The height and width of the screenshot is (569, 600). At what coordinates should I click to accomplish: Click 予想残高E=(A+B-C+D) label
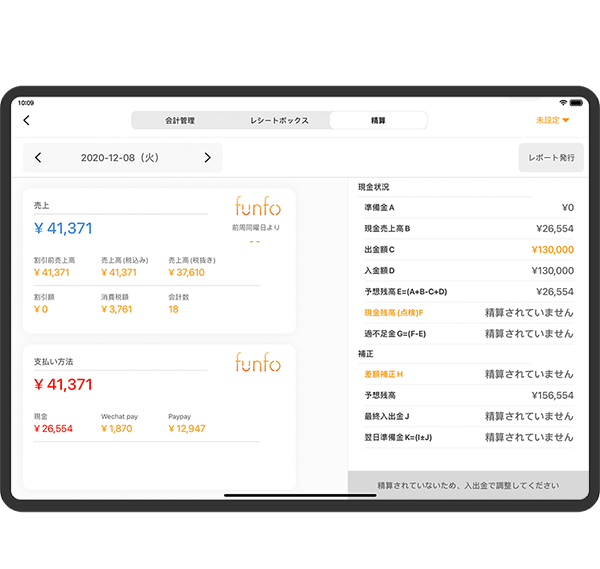(406, 292)
